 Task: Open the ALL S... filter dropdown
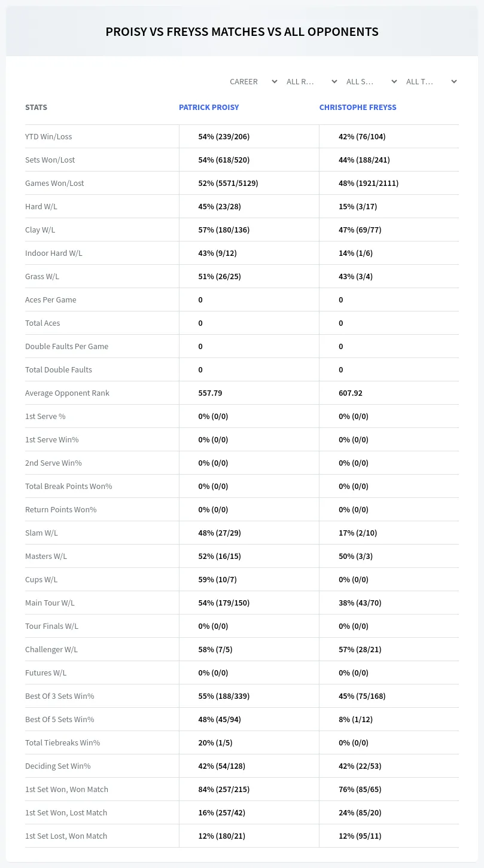[x=372, y=81]
